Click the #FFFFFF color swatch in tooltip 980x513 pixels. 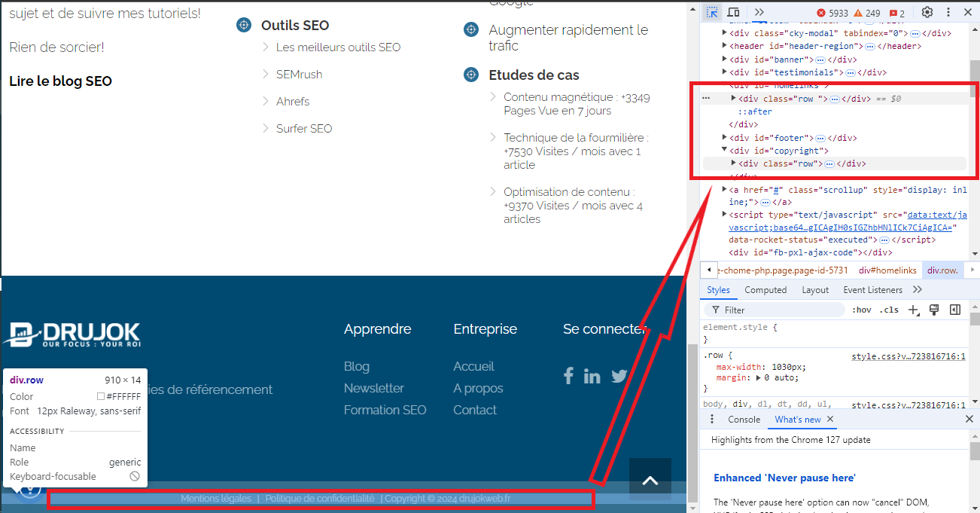pyautogui.click(x=101, y=396)
